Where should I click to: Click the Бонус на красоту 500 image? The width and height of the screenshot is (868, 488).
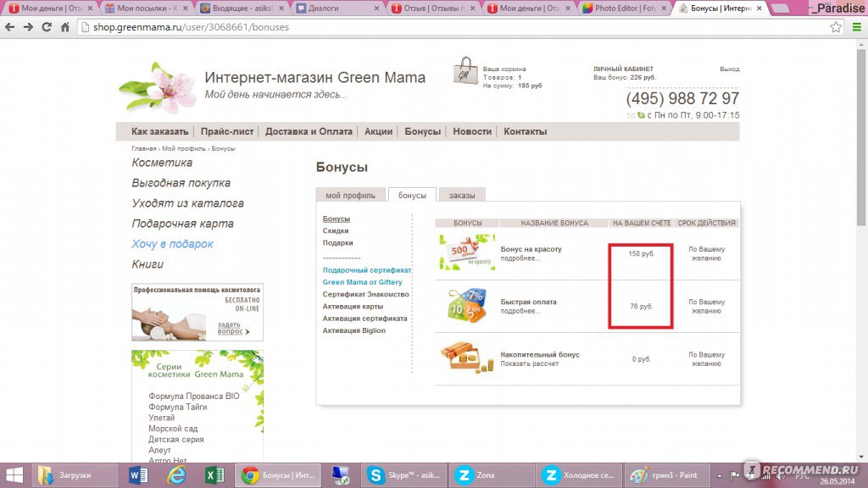(x=467, y=252)
